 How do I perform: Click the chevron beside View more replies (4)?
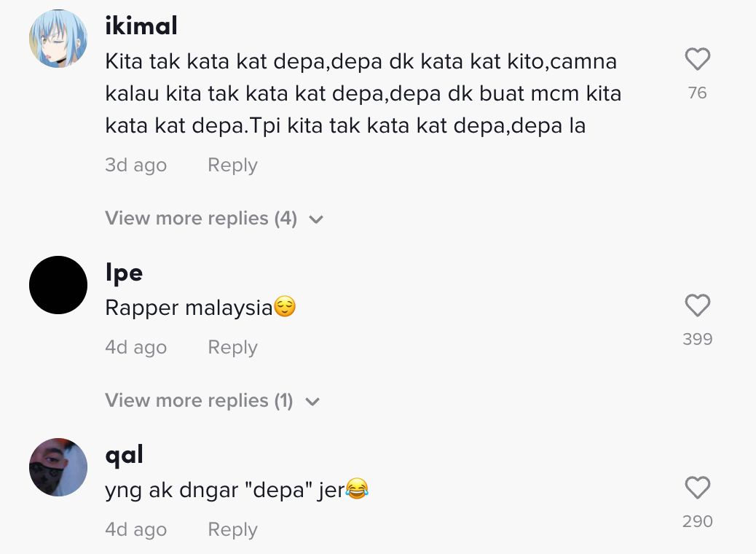[x=316, y=219]
